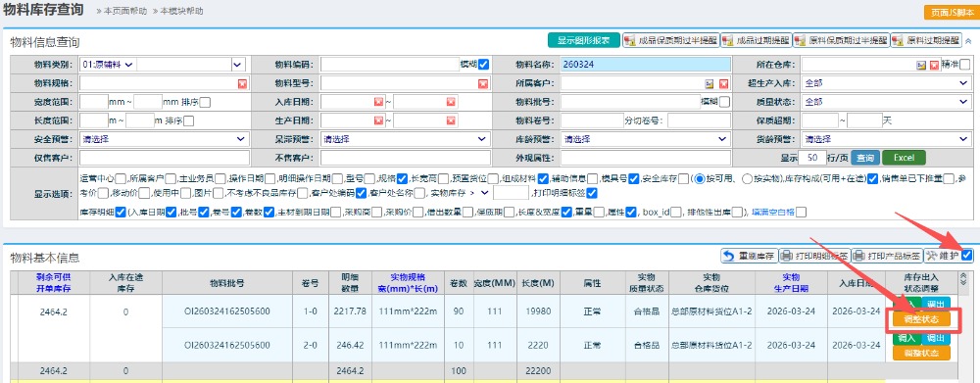
Task: Click 显示图形报表 button
Action: pos(583,40)
